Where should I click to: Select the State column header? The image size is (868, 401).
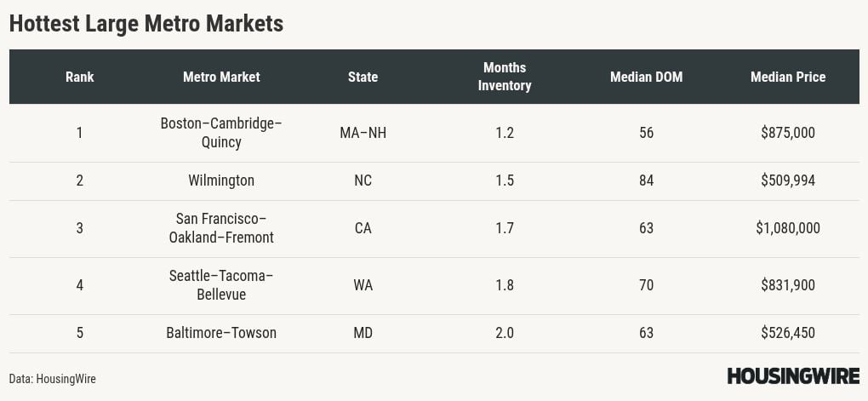[x=363, y=77]
